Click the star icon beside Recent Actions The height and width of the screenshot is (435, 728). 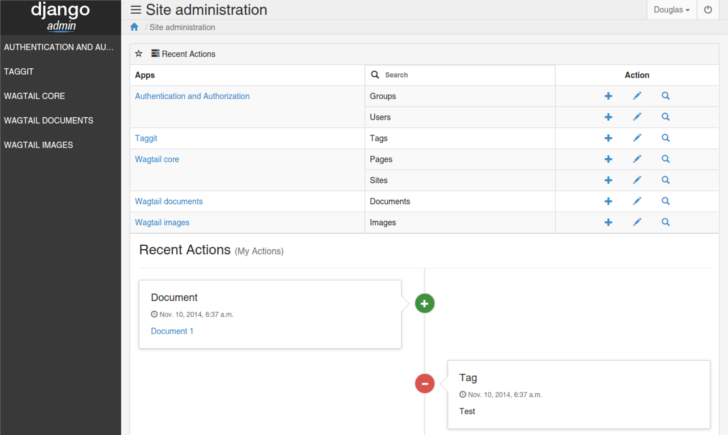138,54
